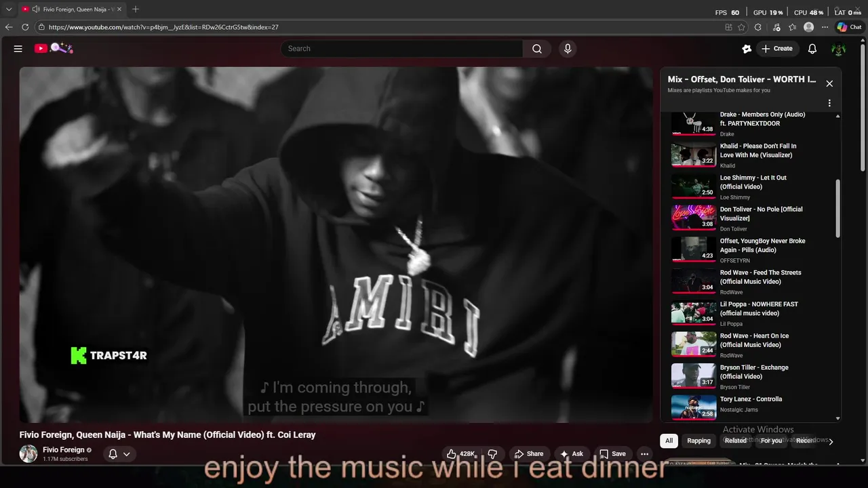Play Offset, YoungBoy - Pills (Audio)
This screenshot has height=488, width=868.
(749, 250)
